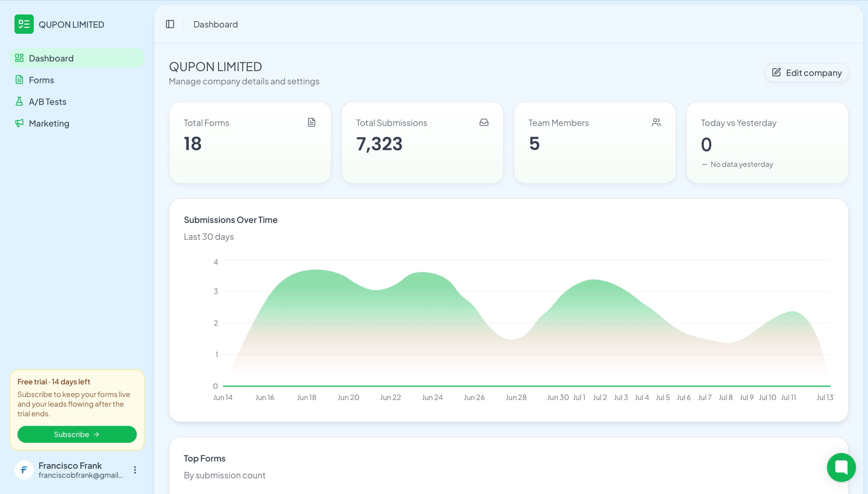Click the Francisco Frank avatar icon

(x=24, y=470)
